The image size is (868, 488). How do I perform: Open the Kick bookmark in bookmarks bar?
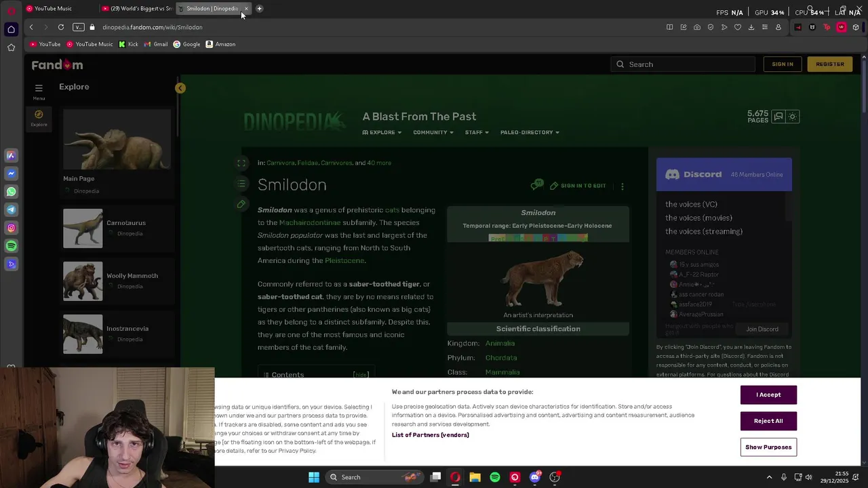[128, 44]
